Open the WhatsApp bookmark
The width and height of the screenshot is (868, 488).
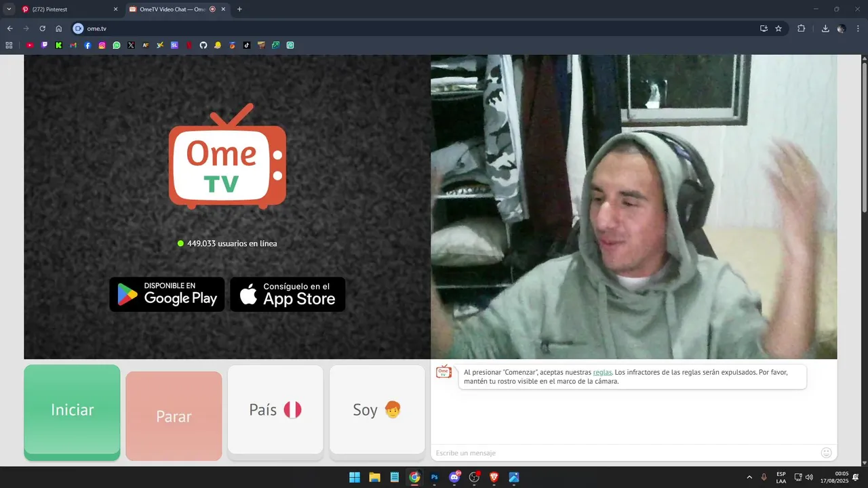click(x=117, y=45)
